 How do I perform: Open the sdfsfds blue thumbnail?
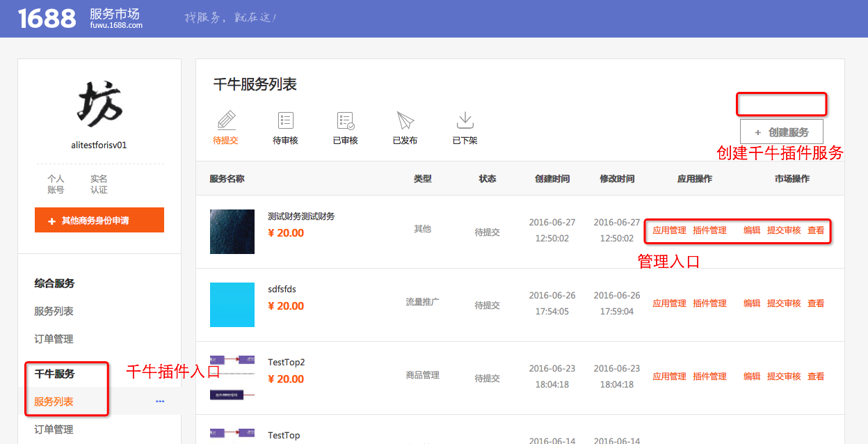(x=232, y=305)
